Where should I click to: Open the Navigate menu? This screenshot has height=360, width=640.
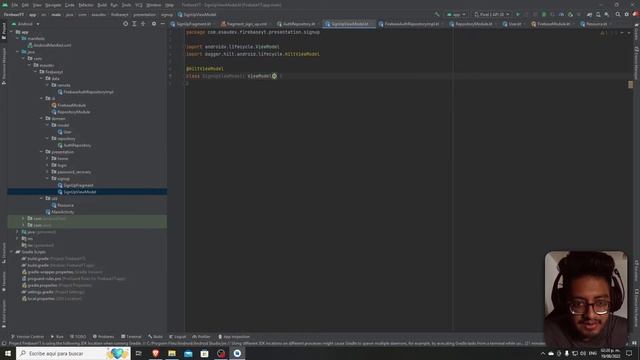point(53,5)
